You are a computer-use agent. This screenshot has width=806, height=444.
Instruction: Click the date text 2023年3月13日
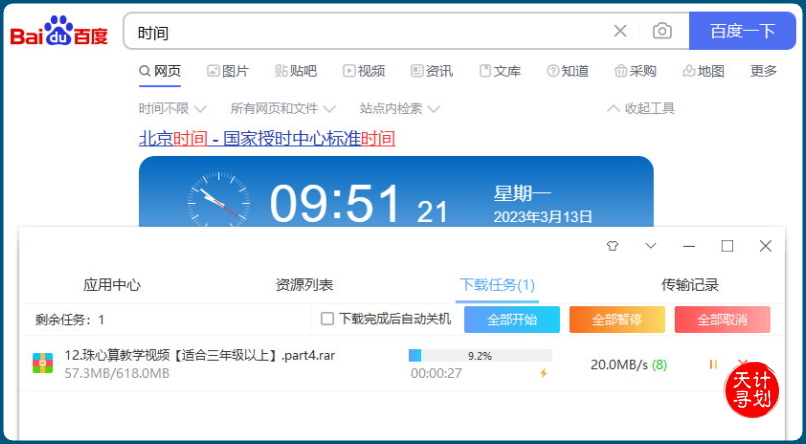click(x=543, y=216)
